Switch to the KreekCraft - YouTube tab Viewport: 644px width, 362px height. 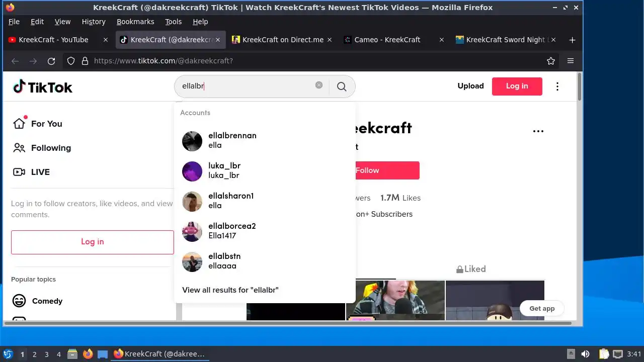[53, 40]
